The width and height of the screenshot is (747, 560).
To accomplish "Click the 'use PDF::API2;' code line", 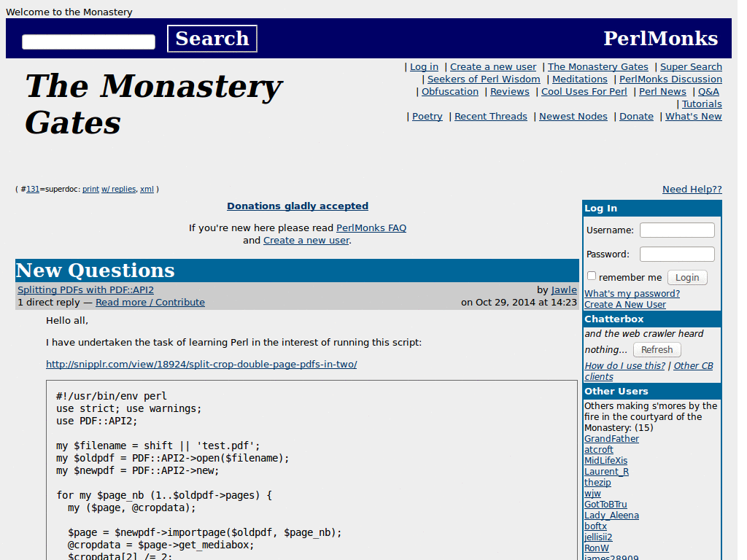I will (x=97, y=421).
